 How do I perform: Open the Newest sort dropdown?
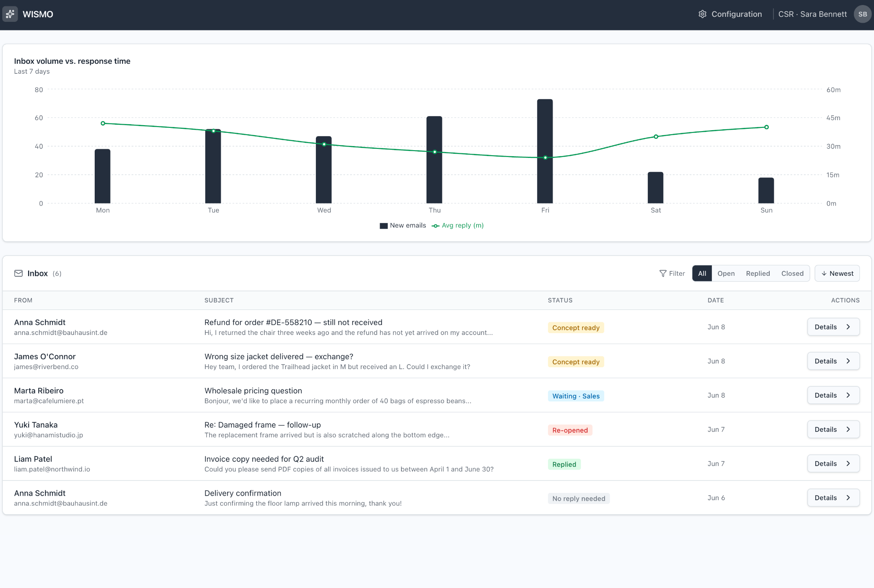pyautogui.click(x=837, y=274)
